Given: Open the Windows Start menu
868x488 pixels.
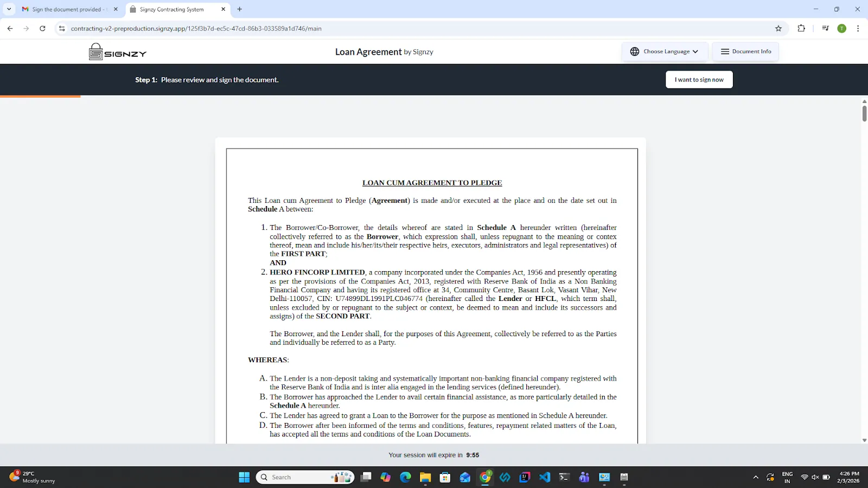Looking at the screenshot, I should (244, 477).
